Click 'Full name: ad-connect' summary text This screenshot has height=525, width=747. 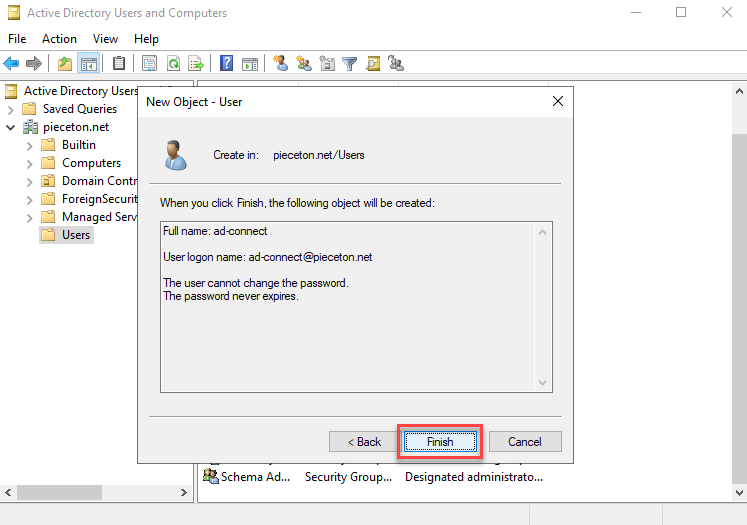[x=215, y=231]
